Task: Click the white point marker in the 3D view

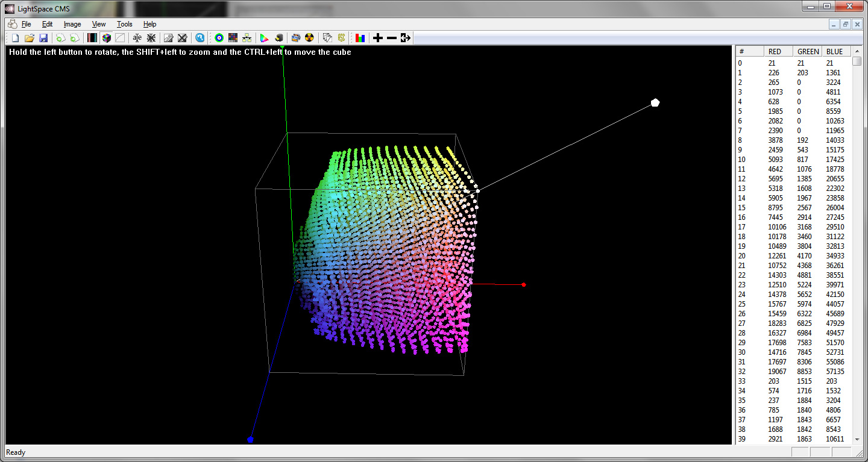Action: point(655,103)
